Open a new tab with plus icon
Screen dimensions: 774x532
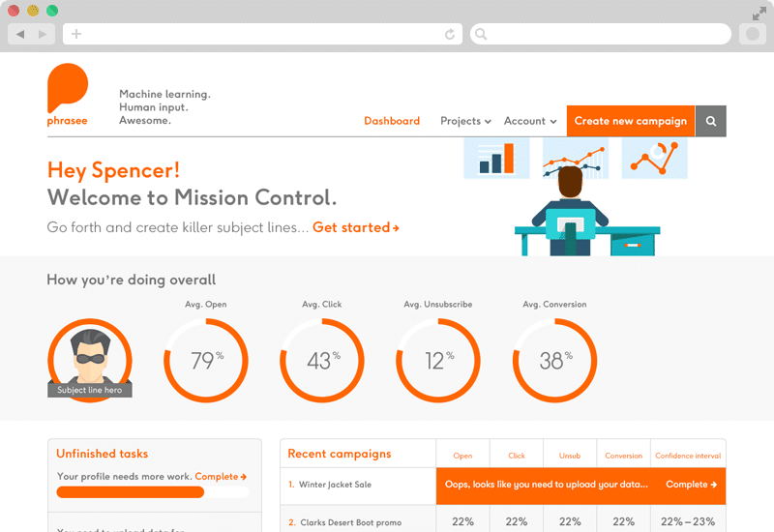[x=76, y=34]
